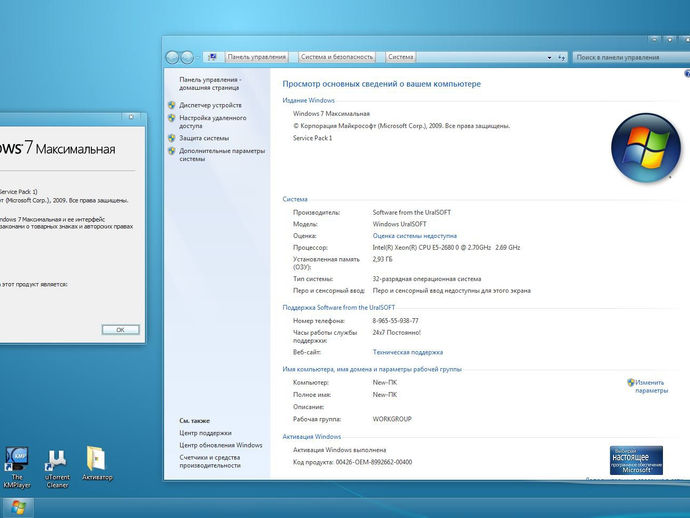Open The KMPlayer desktop shortcut

point(17,468)
